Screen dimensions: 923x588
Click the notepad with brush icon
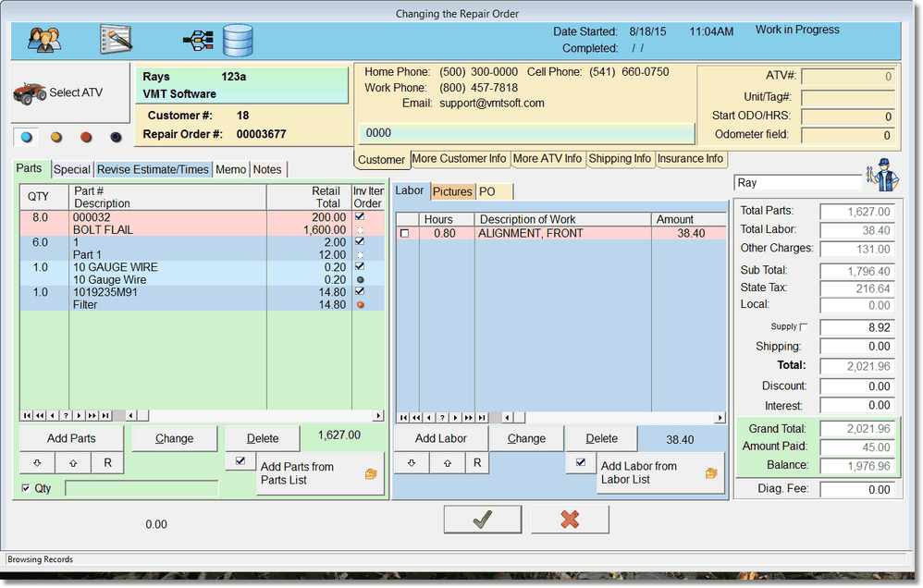point(116,40)
